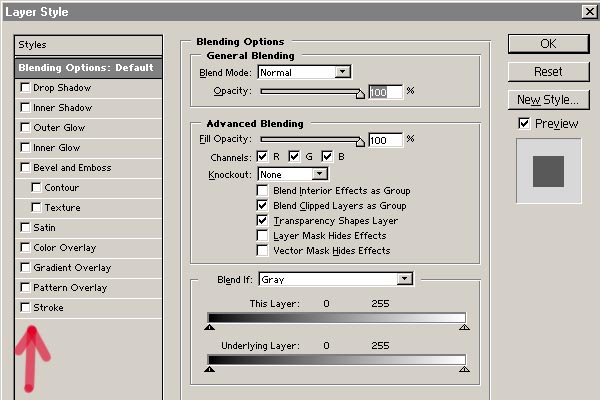Image resolution: width=600 pixels, height=400 pixels.
Task: Select Styles in the left list
Action: tap(88, 45)
